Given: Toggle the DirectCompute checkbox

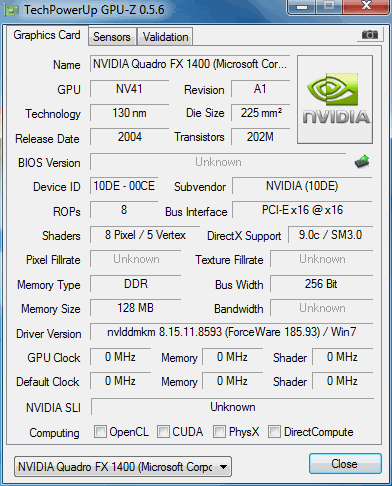Looking at the screenshot, I should coord(274,432).
